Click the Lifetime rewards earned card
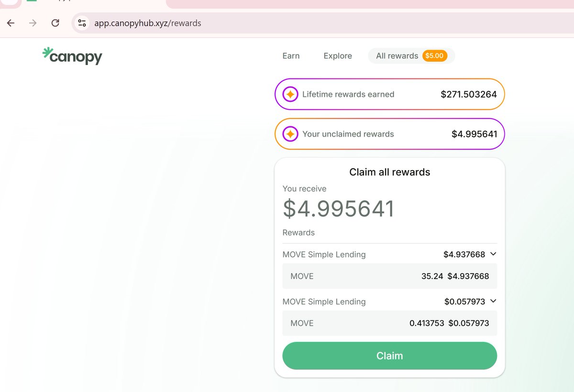This screenshot has width=574, height=392. tap(389, 94)
